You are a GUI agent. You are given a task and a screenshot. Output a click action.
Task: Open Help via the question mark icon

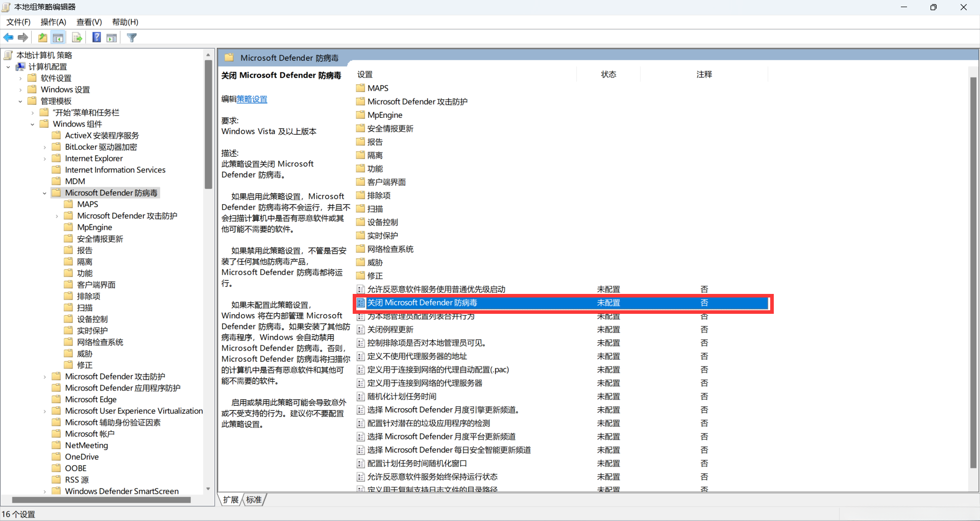96,37
